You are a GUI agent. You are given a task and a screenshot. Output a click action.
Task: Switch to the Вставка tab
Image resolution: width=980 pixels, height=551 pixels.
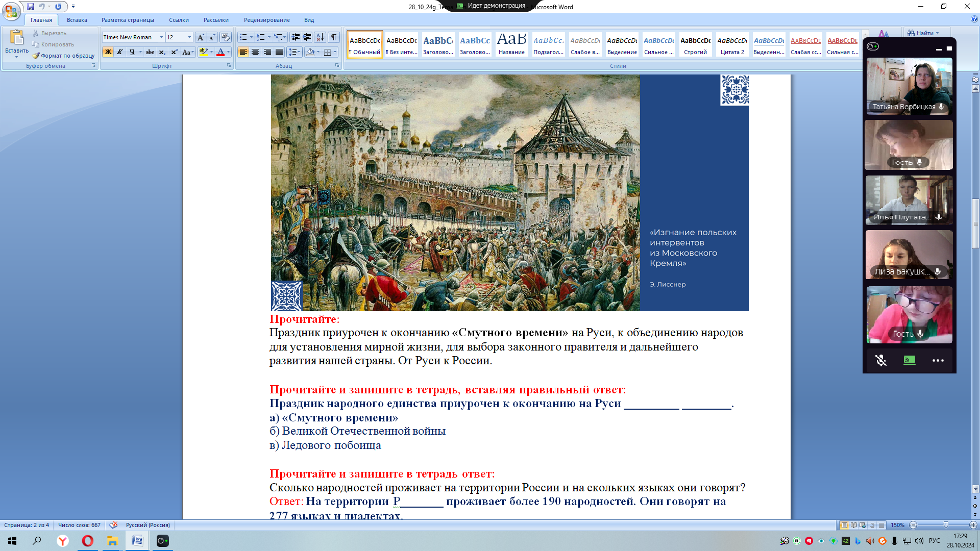[77, 20]
